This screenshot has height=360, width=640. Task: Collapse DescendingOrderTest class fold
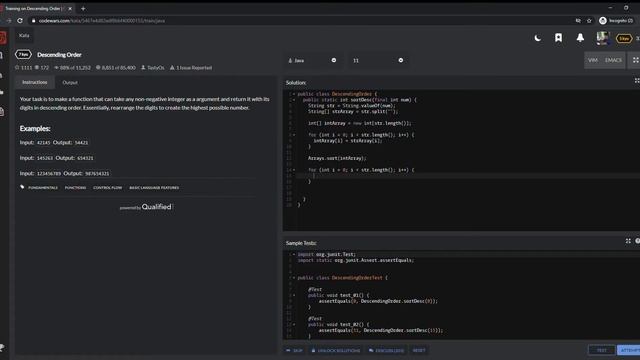pos(294,278)
